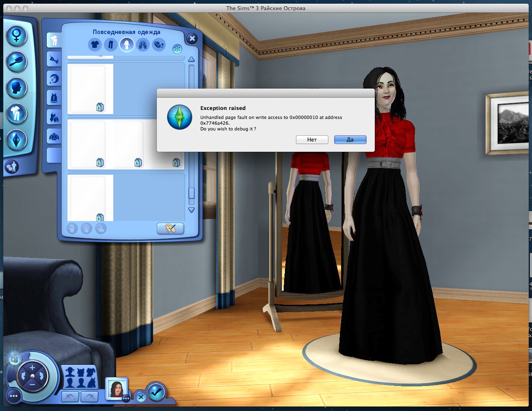Open the Personality plumbob category
The width and height of the screenshot is (532, 411).
tap(16, 140)
